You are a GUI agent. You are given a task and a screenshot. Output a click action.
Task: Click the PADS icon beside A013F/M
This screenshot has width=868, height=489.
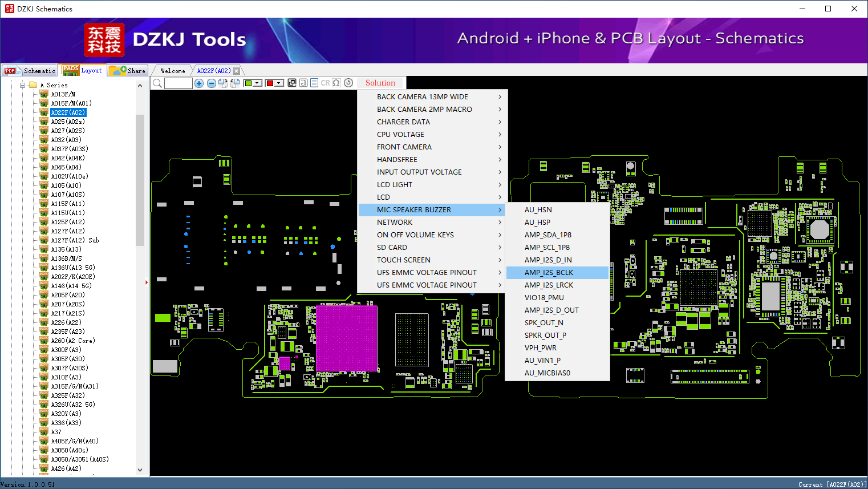click(x=44, y=94)
